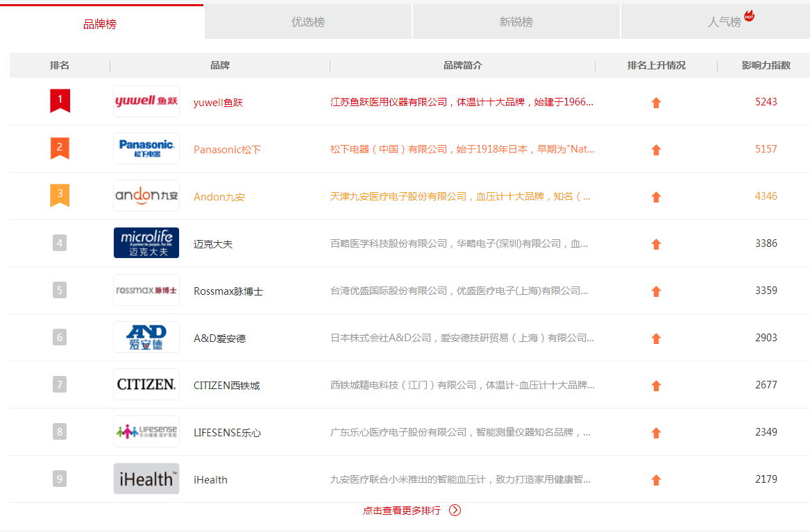Click the rising arrow in 迈克大夫 row
The height and width of the screenshot is (532, 810).
click(656, 244)
